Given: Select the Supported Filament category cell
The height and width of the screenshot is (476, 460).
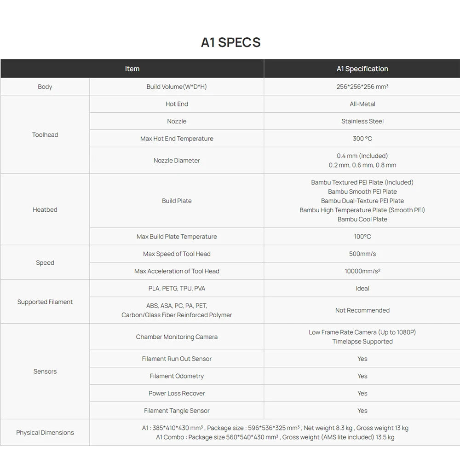Looking at the screenshot, I should click(45, 302).
